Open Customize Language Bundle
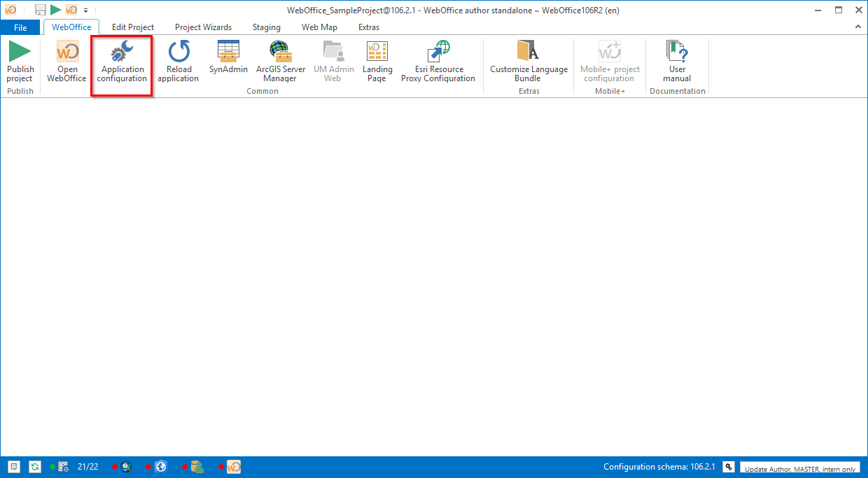The width and height of the screenshot is (868, 478). (528, 63)
